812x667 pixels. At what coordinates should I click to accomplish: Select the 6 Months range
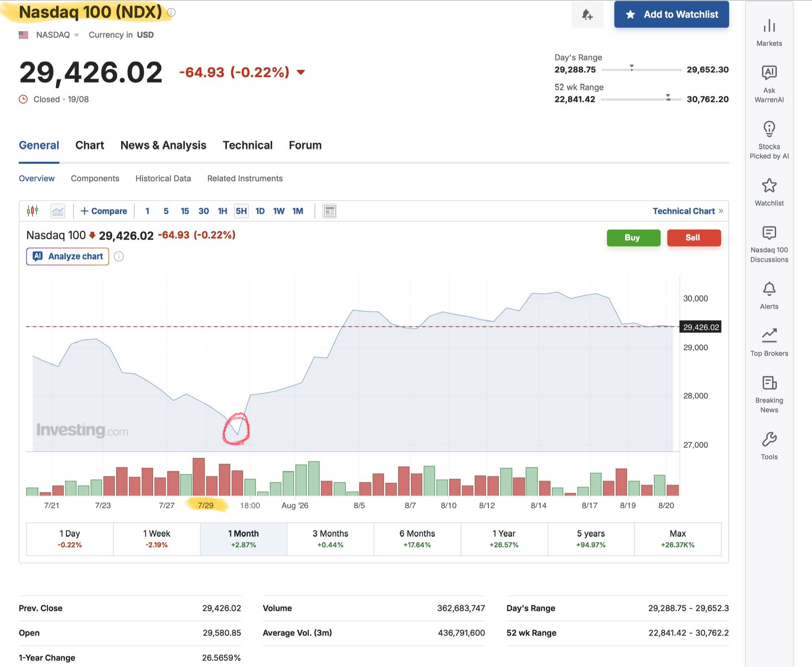tap(417, 539)
